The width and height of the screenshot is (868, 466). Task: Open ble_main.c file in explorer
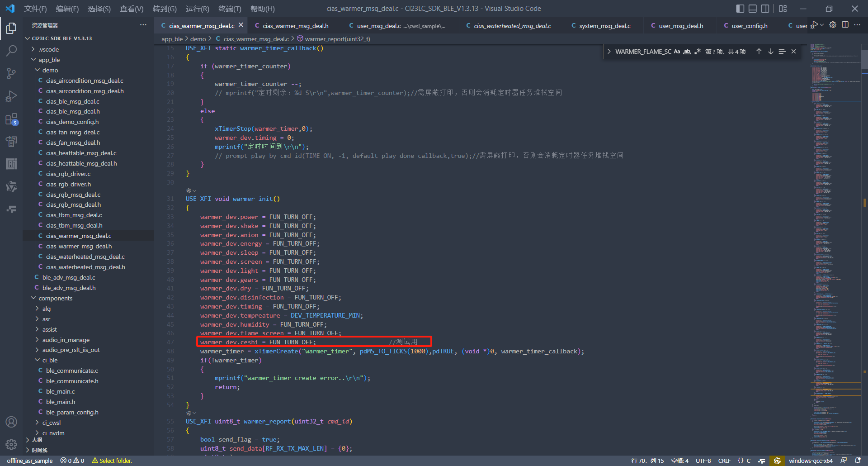coord(60,391)
